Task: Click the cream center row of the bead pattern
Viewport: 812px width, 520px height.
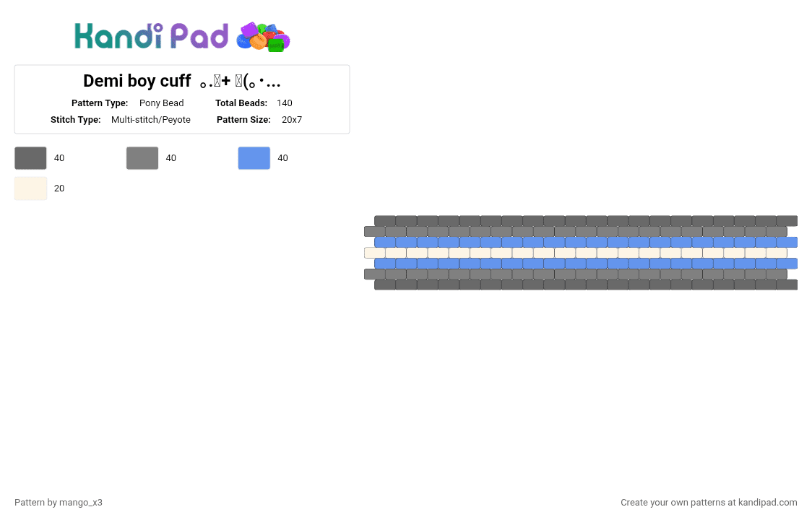Action: point(576,253)
